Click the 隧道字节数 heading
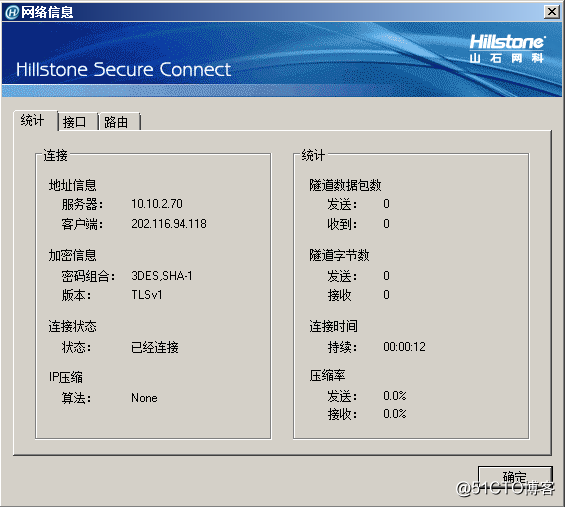 click(339, 255)
